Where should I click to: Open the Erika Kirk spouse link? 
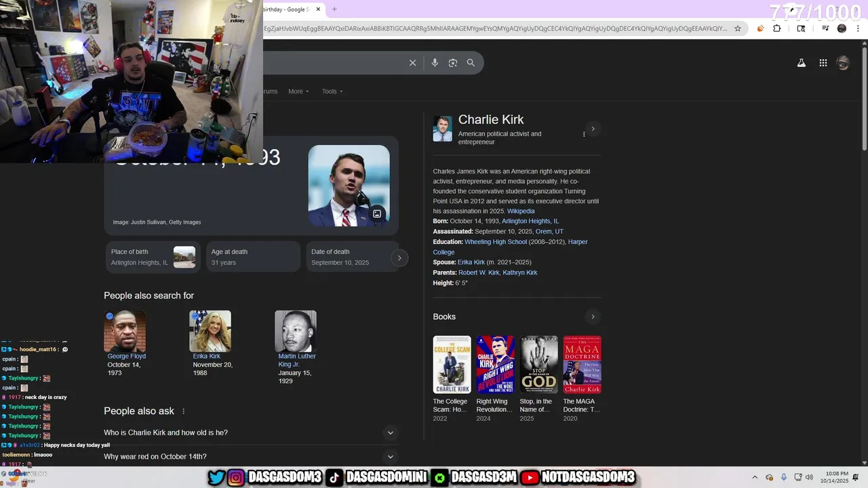471,262
